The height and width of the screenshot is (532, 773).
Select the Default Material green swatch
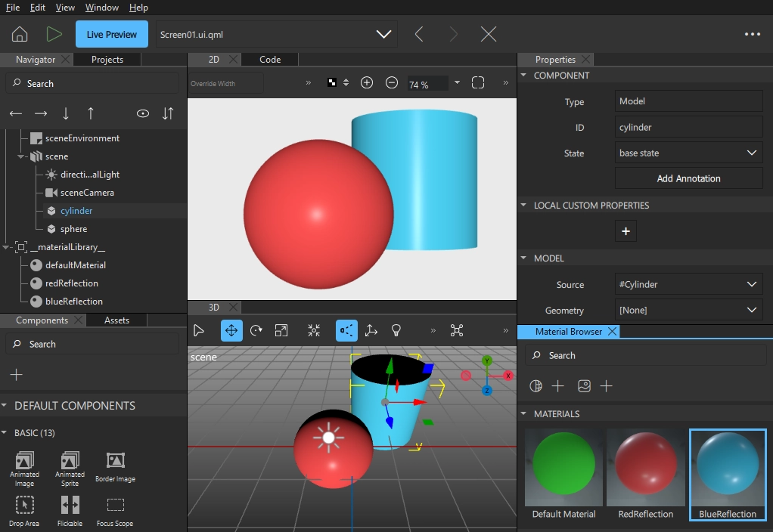tap(563, 466)
